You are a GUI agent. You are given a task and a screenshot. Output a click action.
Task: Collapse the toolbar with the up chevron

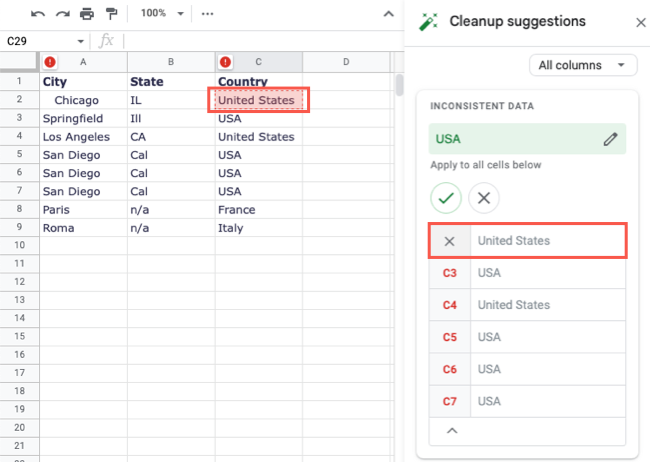point(388,14)
